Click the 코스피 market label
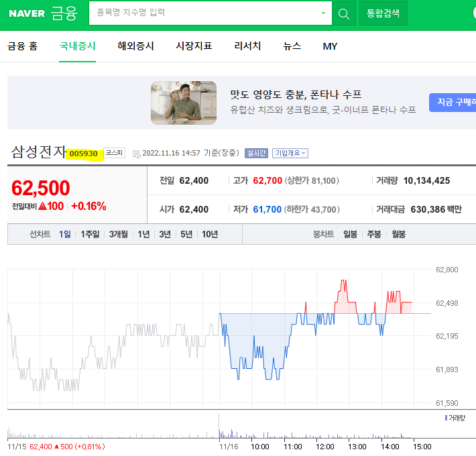 pyautogui.click(x=114, y=153)
